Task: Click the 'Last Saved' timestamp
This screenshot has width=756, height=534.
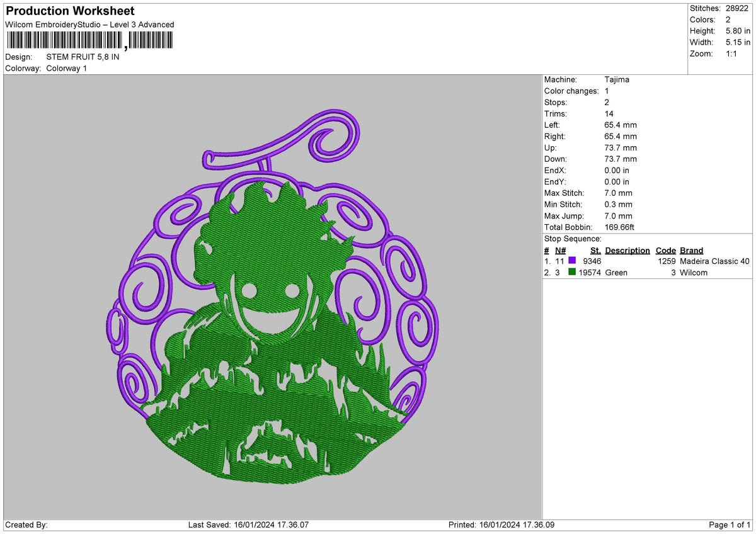Action: click(248, 525)
